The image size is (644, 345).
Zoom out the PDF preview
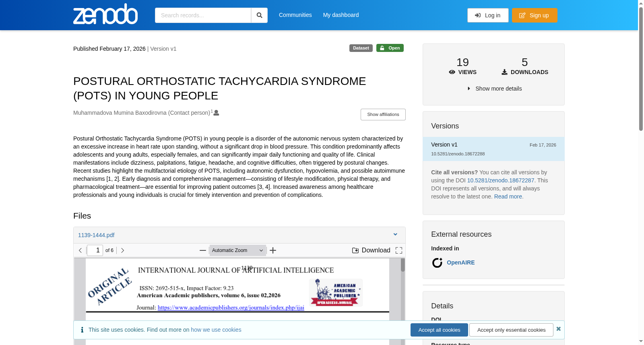tap(203, 250)
